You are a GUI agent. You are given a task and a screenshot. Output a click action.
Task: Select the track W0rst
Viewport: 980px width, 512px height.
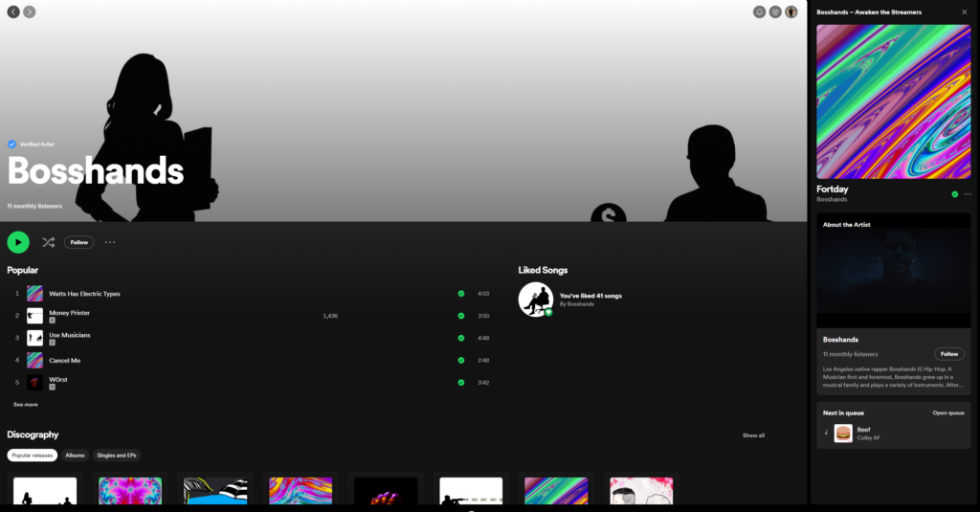click(58, 380)
